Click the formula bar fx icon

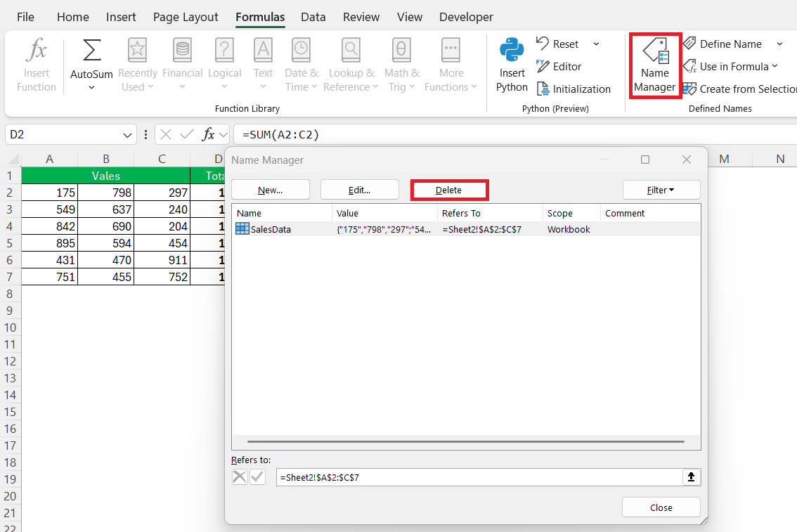[x=208, y=134]
